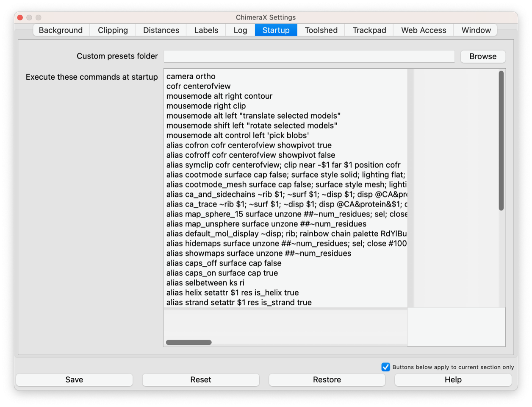Open the Log tab
Screen dimensions: 532x407
click(240, 30)
